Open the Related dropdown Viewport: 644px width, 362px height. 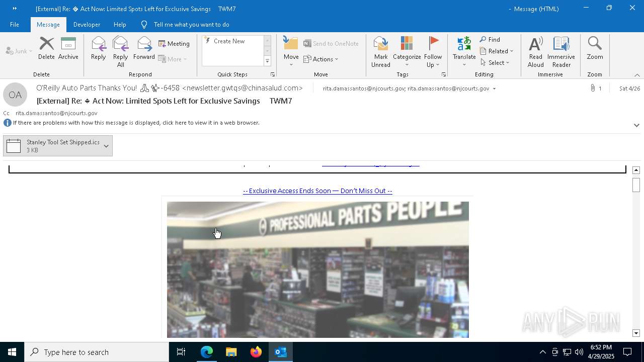pyautogui.click(x=497, y=51)
